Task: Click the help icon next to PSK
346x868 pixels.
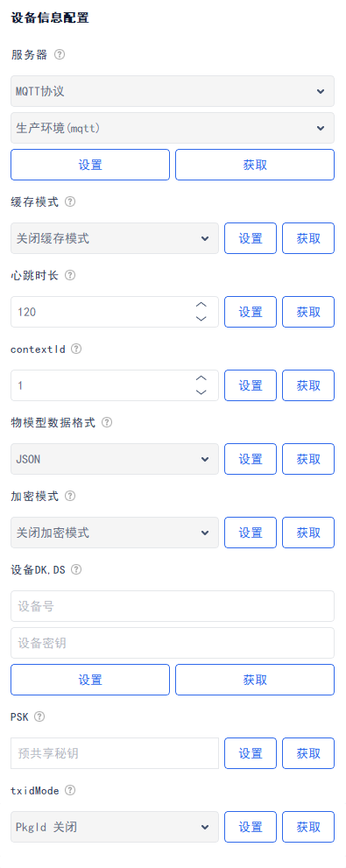Action: tap(39, 716)
